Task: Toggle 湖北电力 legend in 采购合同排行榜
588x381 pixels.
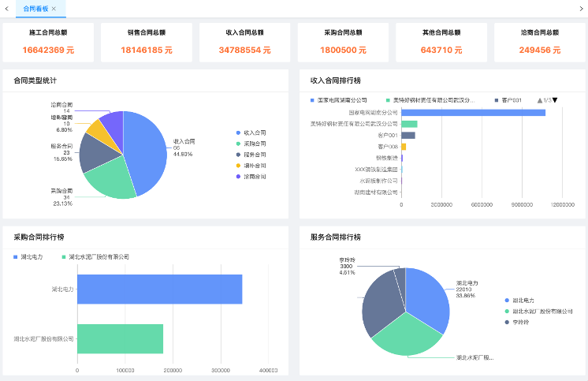Action: [x=32, y=257]
